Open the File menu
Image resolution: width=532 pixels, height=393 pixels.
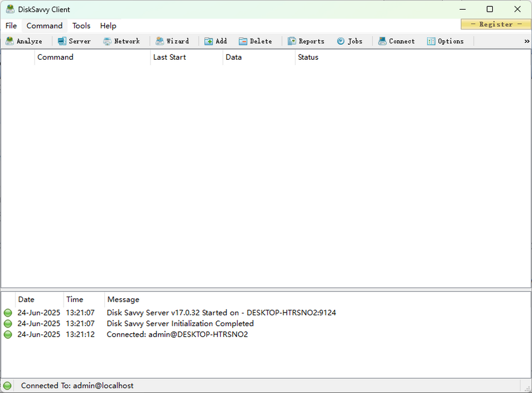pos(11,26)
